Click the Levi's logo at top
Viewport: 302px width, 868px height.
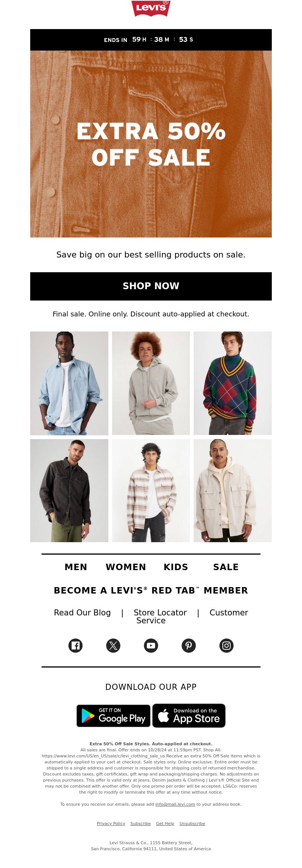(151, 8)
